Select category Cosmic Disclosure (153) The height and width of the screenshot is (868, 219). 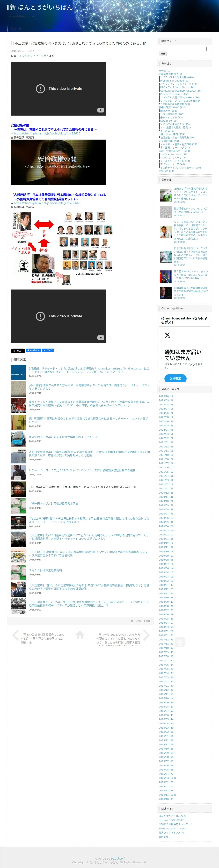click(x=174, y=94)
